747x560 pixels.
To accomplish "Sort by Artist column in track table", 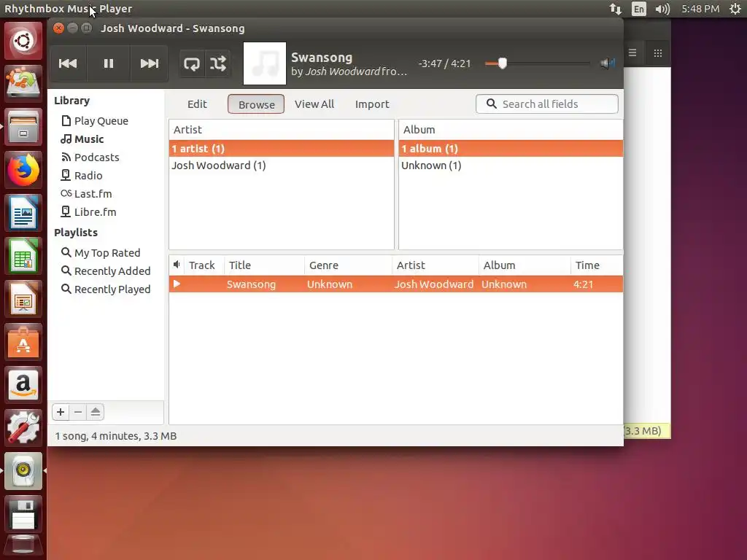I will tap(436, 265).
